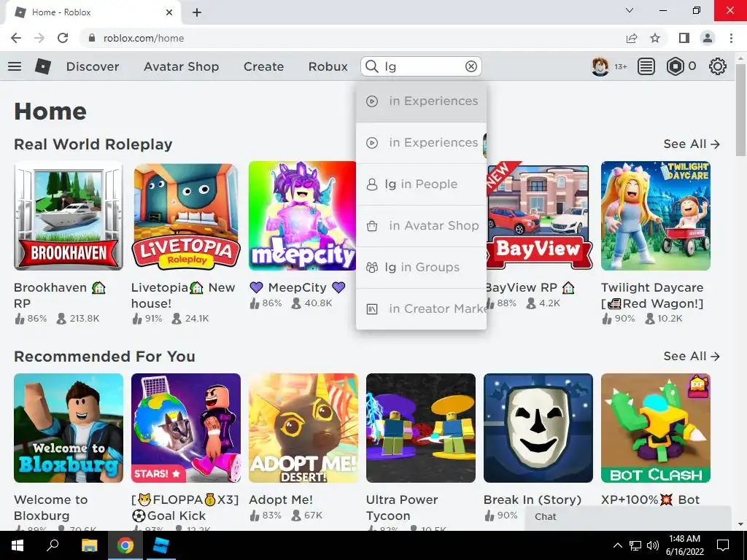Select first 'in Experiences' search suggestion
This screenshot has height=560, width=747.
tap(421, 101)
